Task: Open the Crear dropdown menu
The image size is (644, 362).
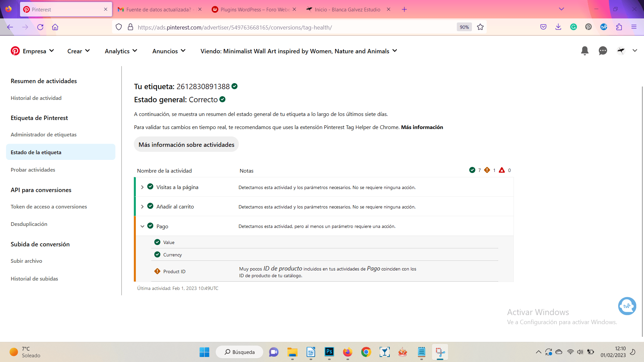Action: pos(78,51)
